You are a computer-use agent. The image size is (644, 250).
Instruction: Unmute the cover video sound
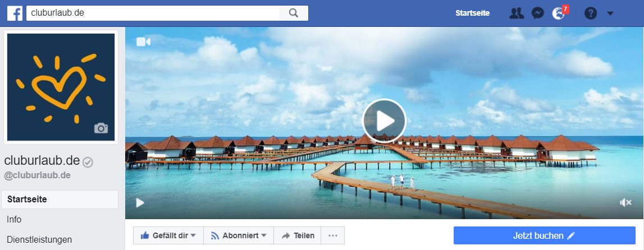[x=625, y=202]
